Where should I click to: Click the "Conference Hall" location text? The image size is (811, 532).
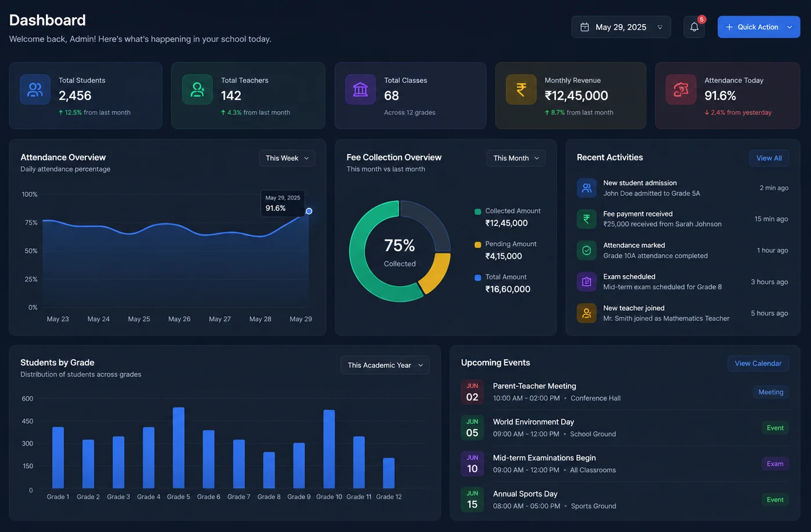[595, 398]
